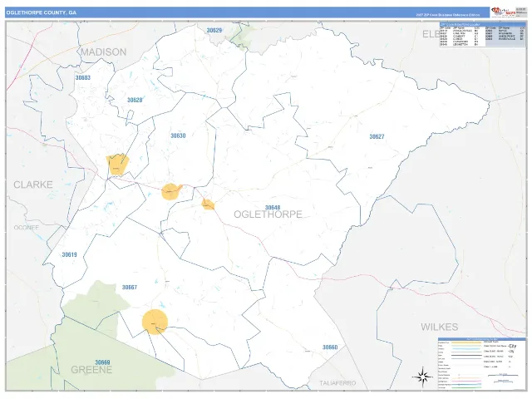This screenshot has height=399, width=532.
Task: Click the ZIP code label 30630
Action: click(x=178, y=135)
